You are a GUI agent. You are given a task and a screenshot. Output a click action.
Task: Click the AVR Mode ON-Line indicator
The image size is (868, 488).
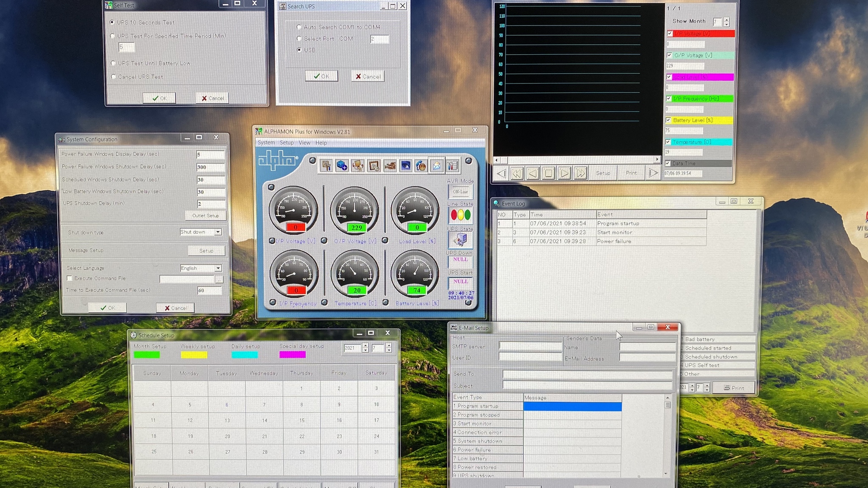coord(461,191)
